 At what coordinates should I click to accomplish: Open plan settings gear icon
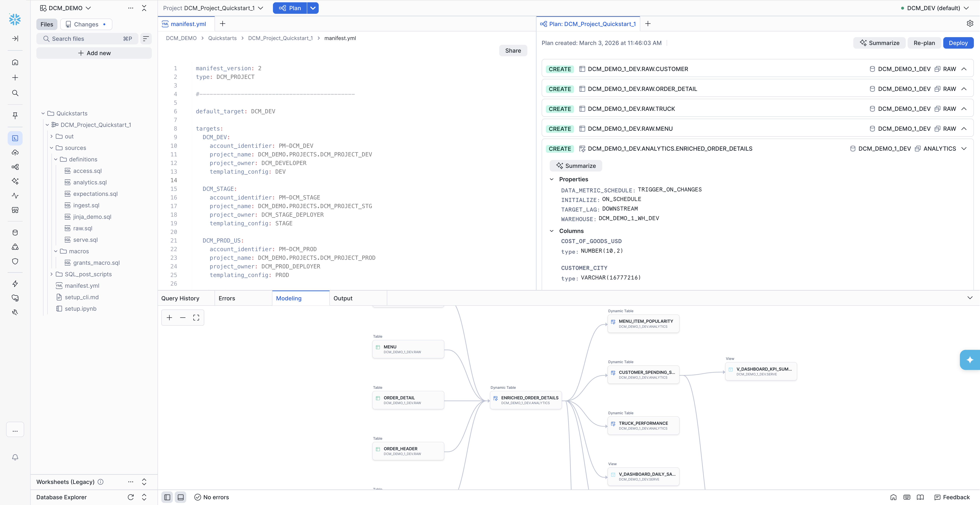(970, 24)
